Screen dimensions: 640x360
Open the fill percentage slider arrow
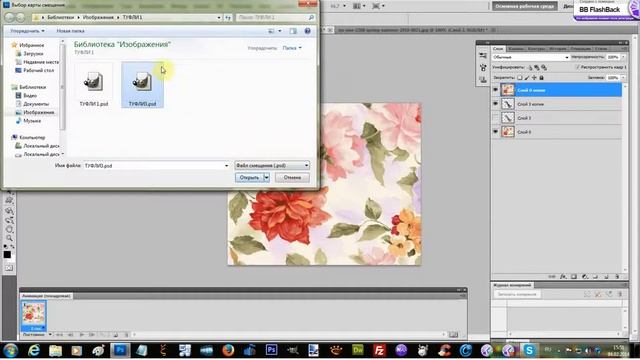pos(623,78)
